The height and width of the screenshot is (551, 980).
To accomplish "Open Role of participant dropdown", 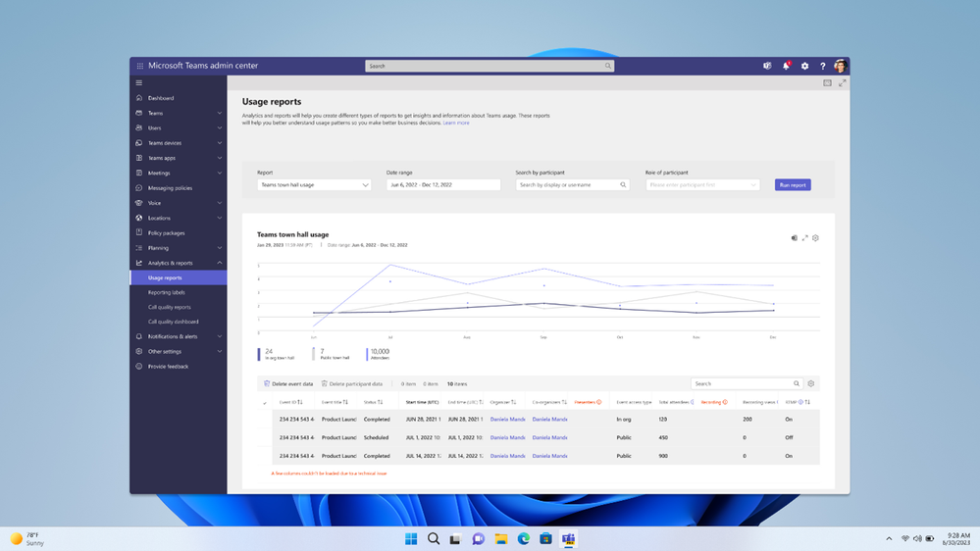I will tap(702, 185).
